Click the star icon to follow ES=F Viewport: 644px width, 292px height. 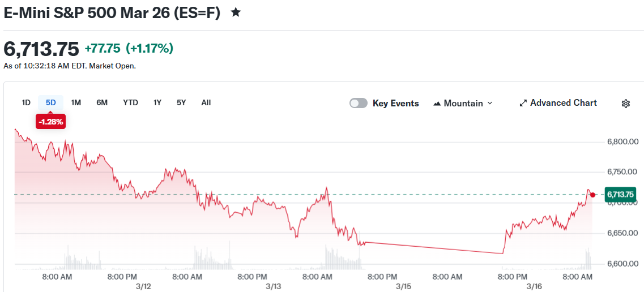(x=236, y=12)
